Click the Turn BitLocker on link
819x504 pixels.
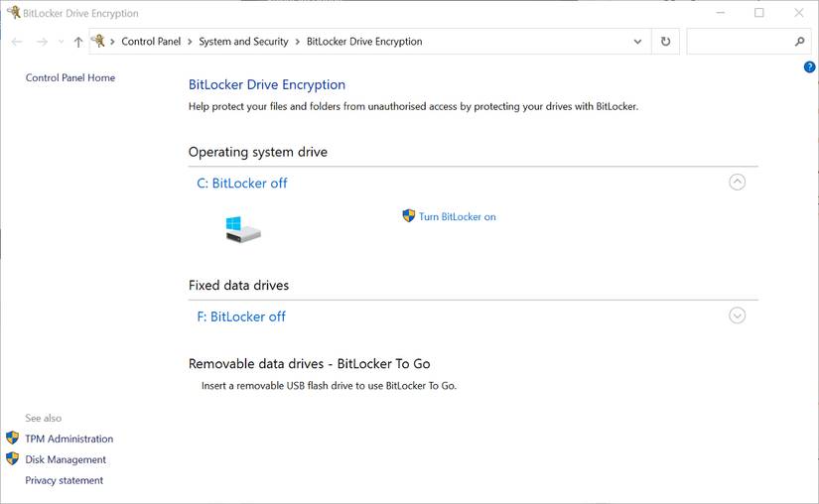[x=457, y=216]
